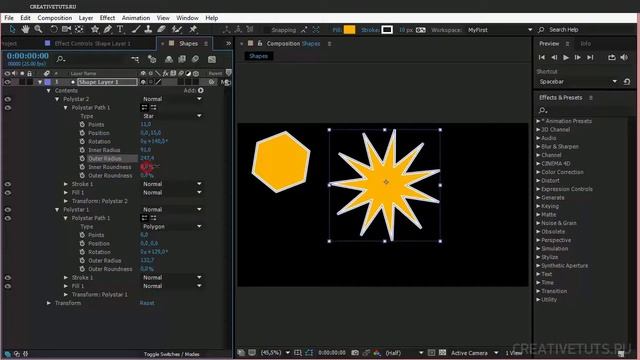The width and height of the screenshot is (640, 360).
Task: Hide the Polystar 2 group
Action: point(7,99)
